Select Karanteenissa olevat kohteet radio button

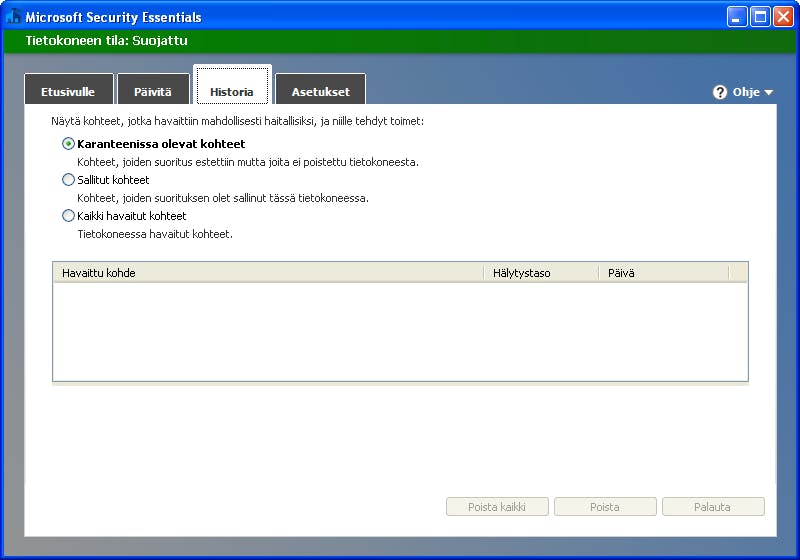[68, 144]
